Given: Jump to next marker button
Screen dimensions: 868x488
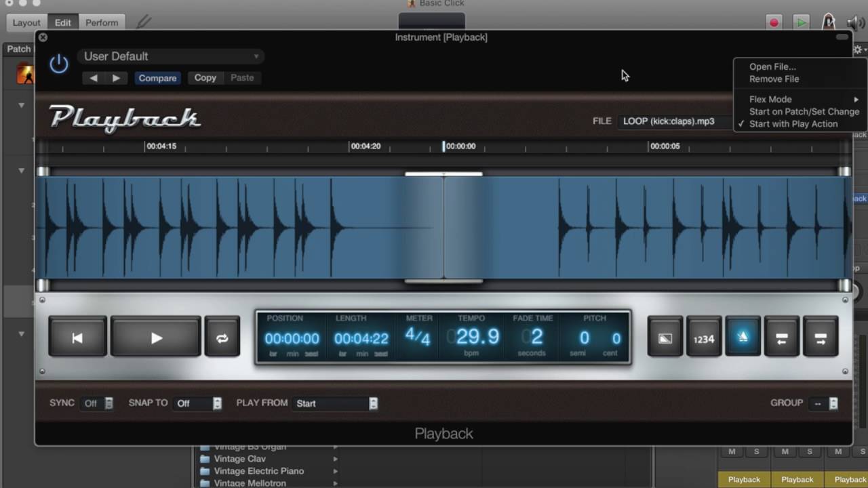Looking at the screenshot, I should 821,338.
